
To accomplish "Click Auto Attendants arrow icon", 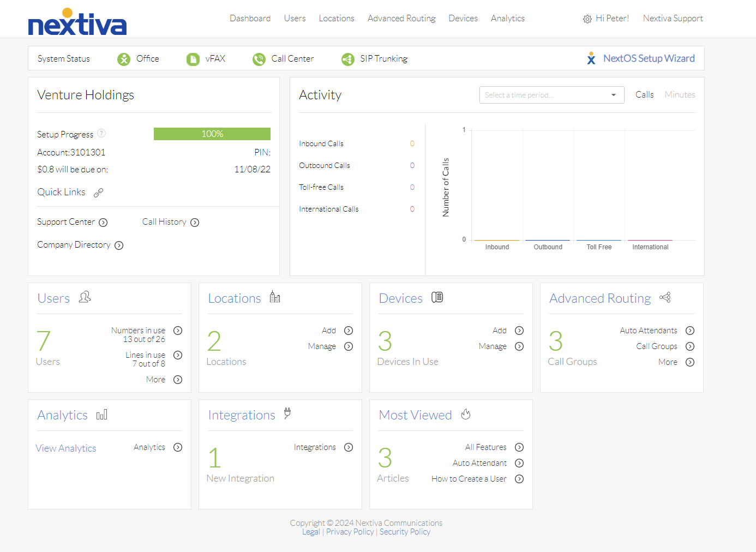I will [690, 331].
